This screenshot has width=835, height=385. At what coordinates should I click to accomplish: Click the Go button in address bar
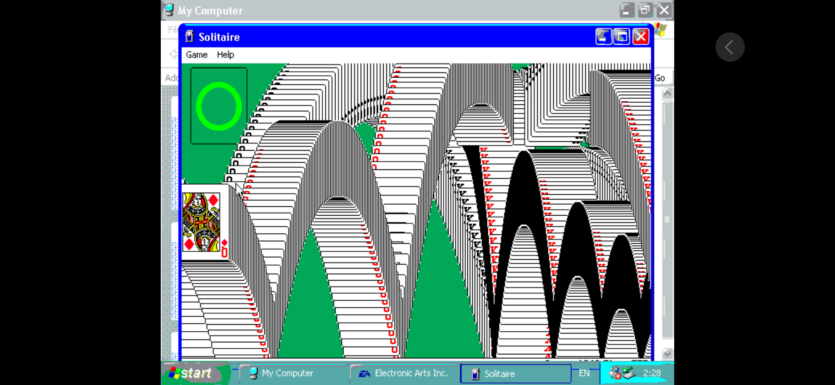[660, 78]
